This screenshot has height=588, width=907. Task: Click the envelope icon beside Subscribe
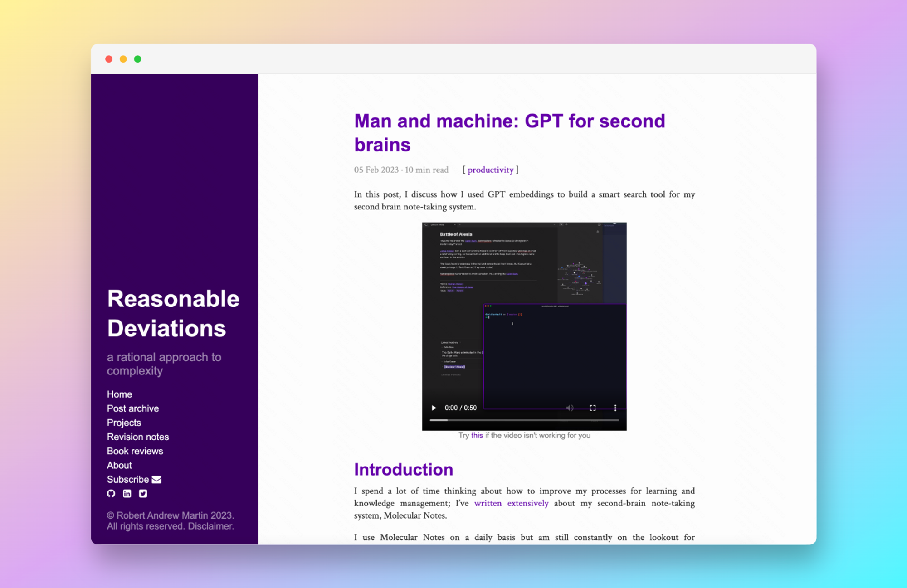156,480
